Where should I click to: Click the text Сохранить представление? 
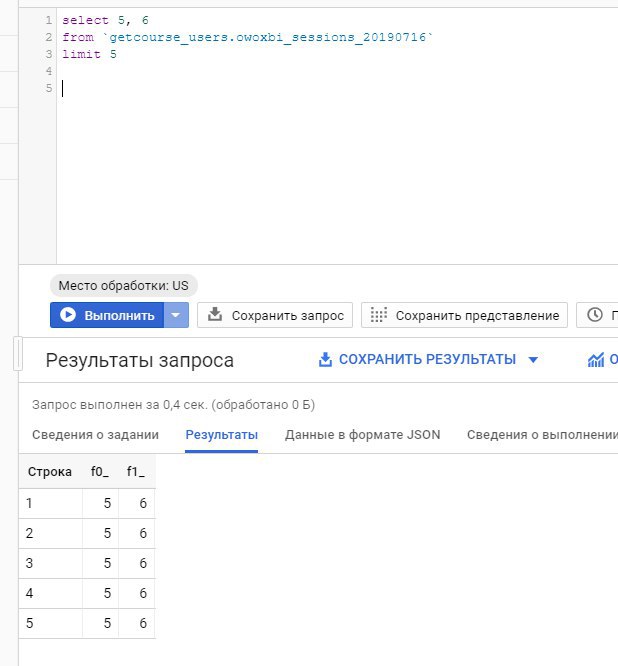(x=477, y=316)
